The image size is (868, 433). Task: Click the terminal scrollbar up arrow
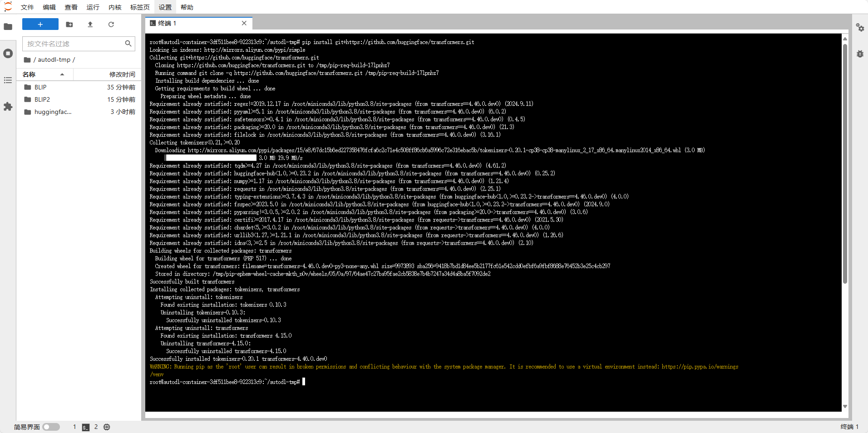(845, 39)
